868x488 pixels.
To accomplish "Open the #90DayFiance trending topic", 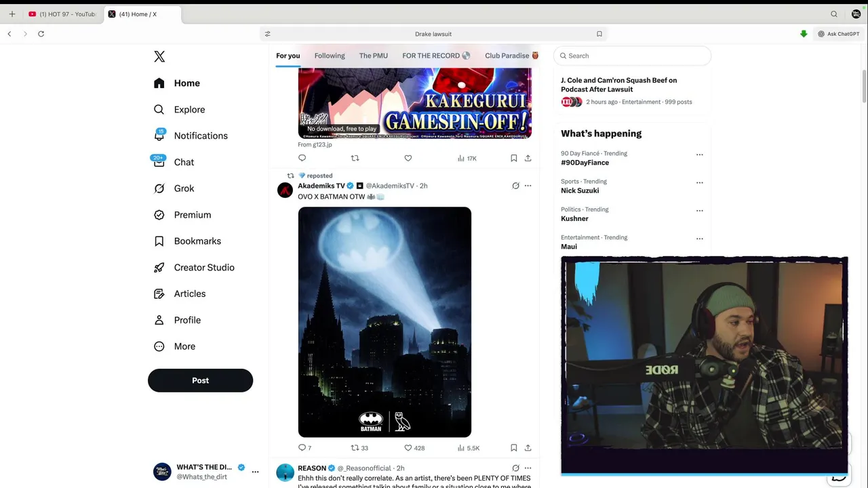I will click(x=585, y=163).
